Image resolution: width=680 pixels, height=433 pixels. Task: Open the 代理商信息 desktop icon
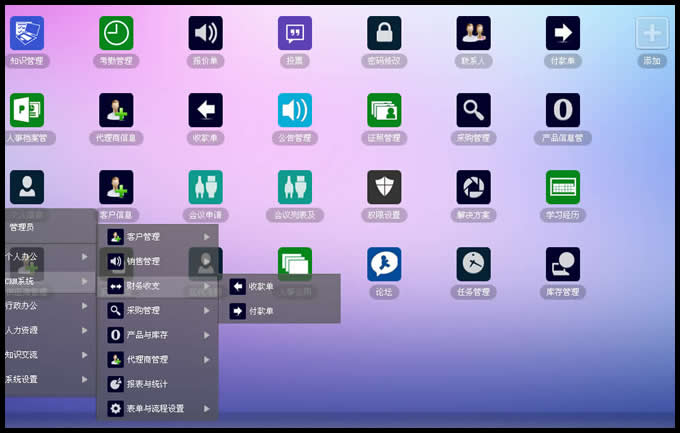coord(116,110)
